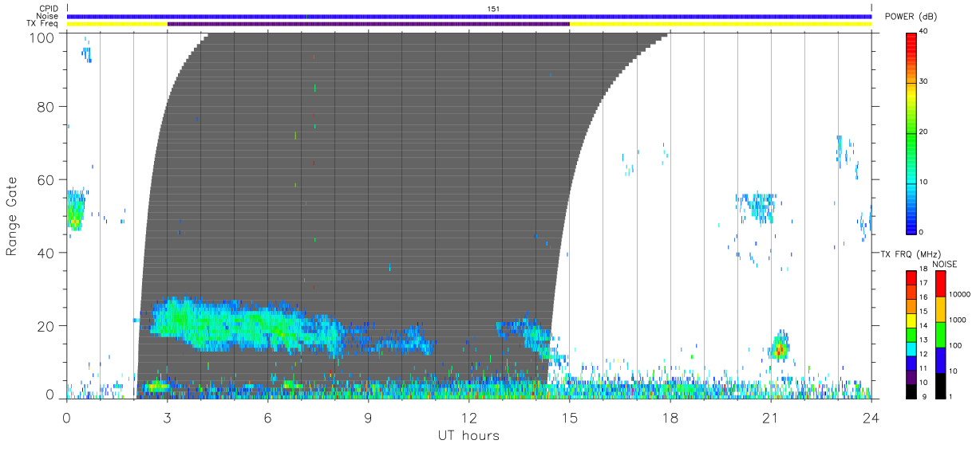Screen dimensions: 980x452
Task: Click the 10000 label on NOISE scale
Action: pyautogui.click(x=960, y=294)
